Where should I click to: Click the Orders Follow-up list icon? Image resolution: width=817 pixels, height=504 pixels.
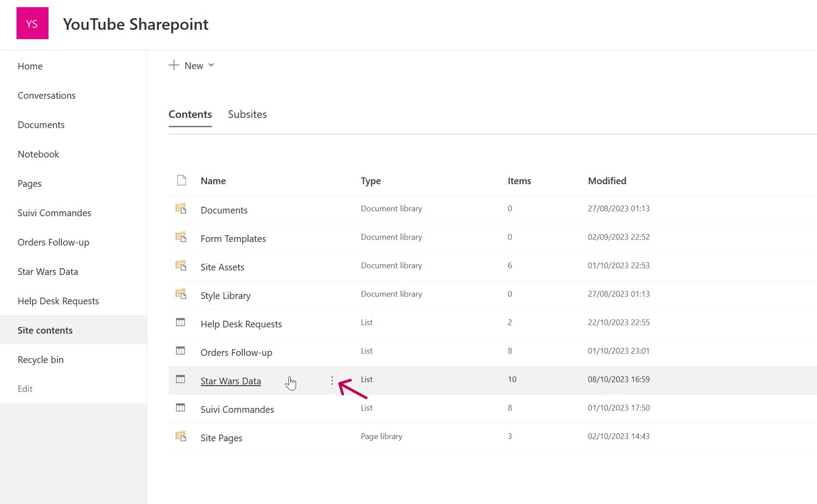180,351
